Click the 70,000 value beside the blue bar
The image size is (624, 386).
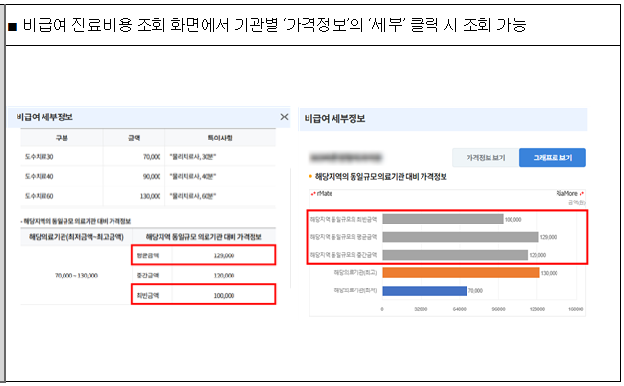(x=475, y=291)
